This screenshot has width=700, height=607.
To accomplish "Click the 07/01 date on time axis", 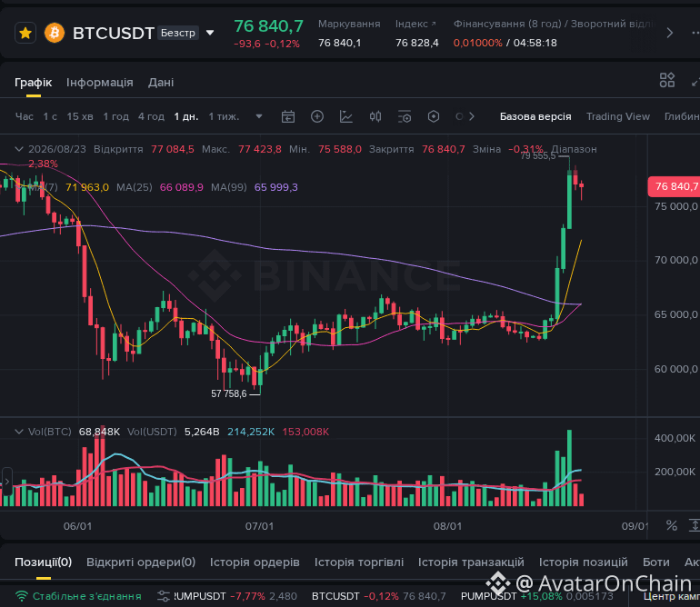I will [259, 526].
